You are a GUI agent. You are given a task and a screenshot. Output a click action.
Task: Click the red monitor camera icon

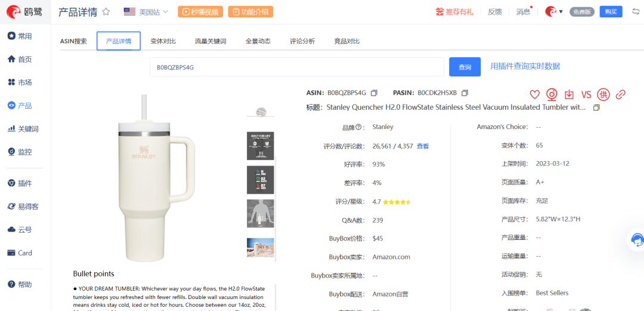point(552,95)
